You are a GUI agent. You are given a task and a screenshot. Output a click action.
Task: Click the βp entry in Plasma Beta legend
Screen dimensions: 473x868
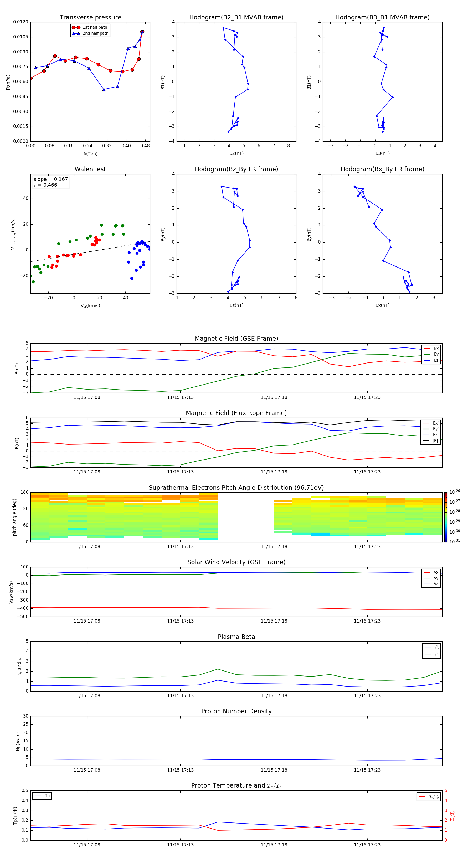coord(431,647)
